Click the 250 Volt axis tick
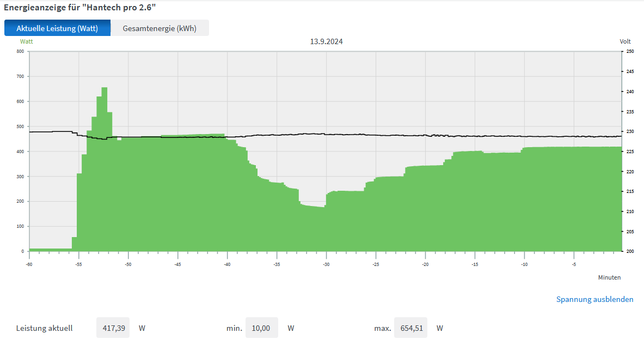The image size is (644, 339). tap(629, 51)
